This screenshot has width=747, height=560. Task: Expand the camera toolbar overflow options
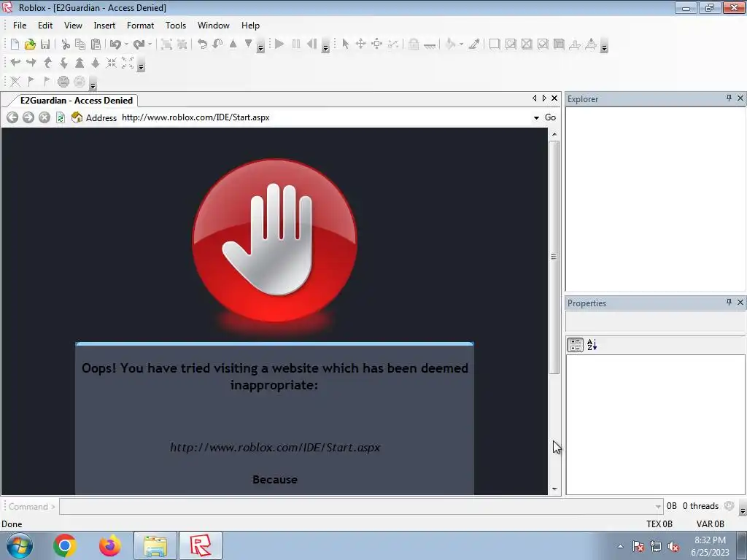[x=141, y=66]
